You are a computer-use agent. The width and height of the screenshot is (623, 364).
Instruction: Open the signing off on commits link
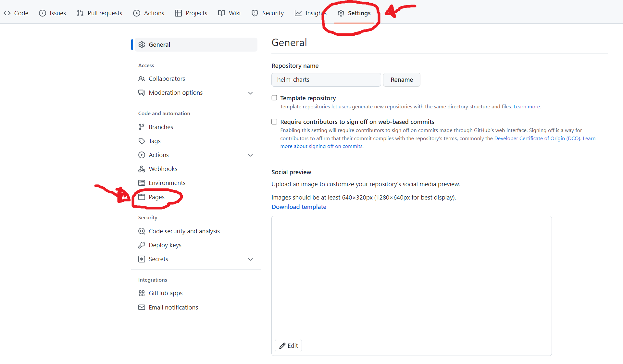[321, 146]
